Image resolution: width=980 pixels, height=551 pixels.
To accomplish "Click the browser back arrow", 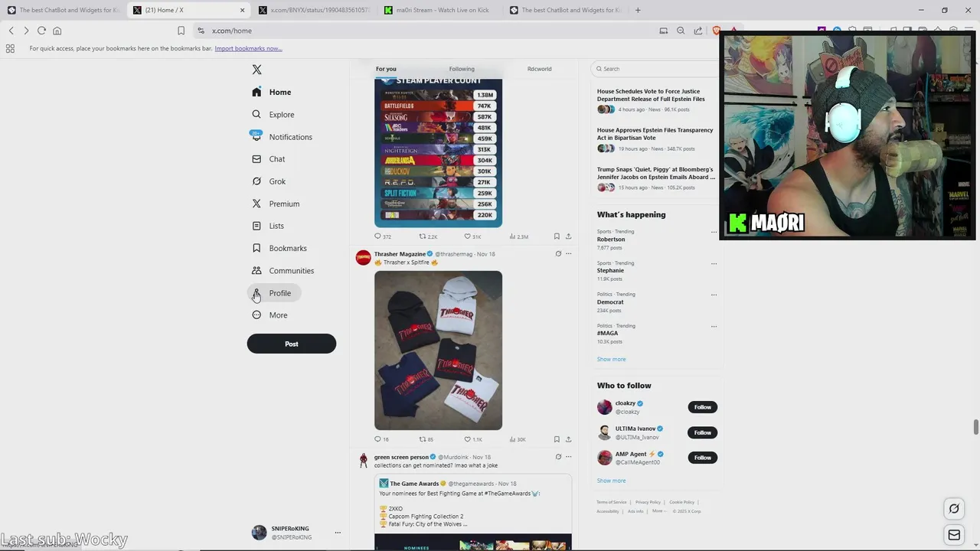I will pos(11,31).
